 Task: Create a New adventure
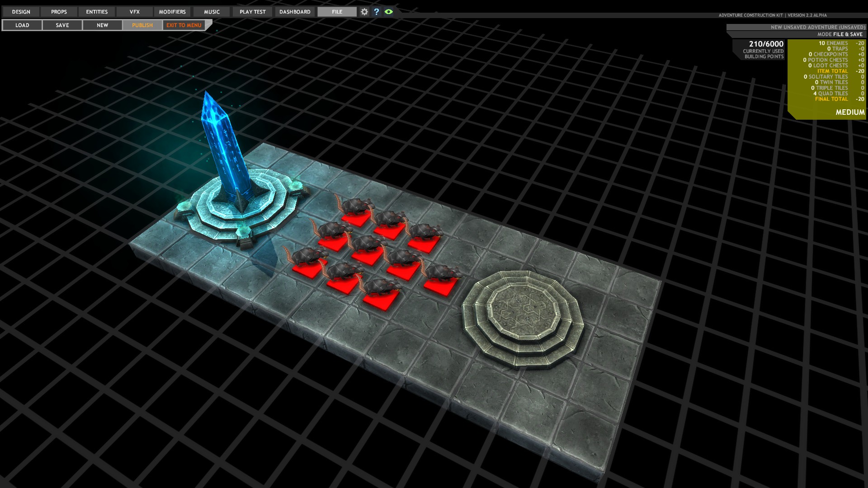[x=102, y=25]
